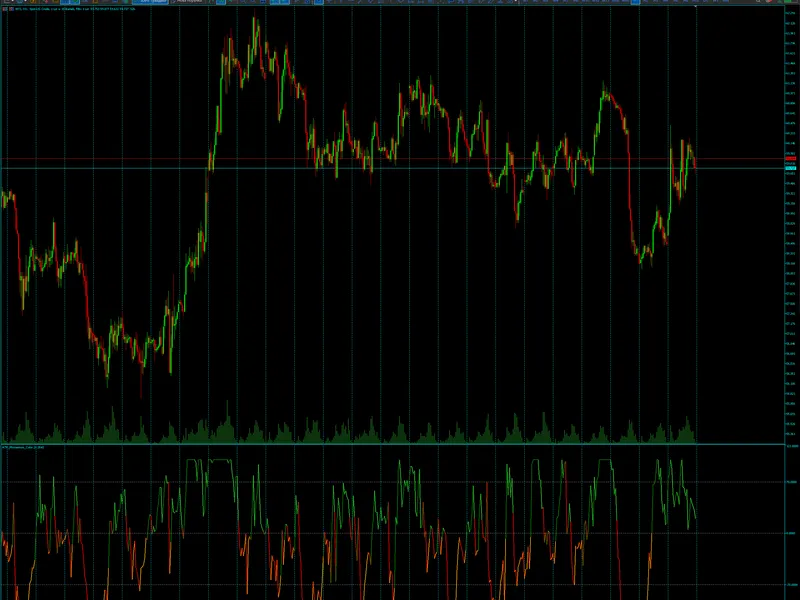Click the lower indicator panel's title label

click(23, 447)
